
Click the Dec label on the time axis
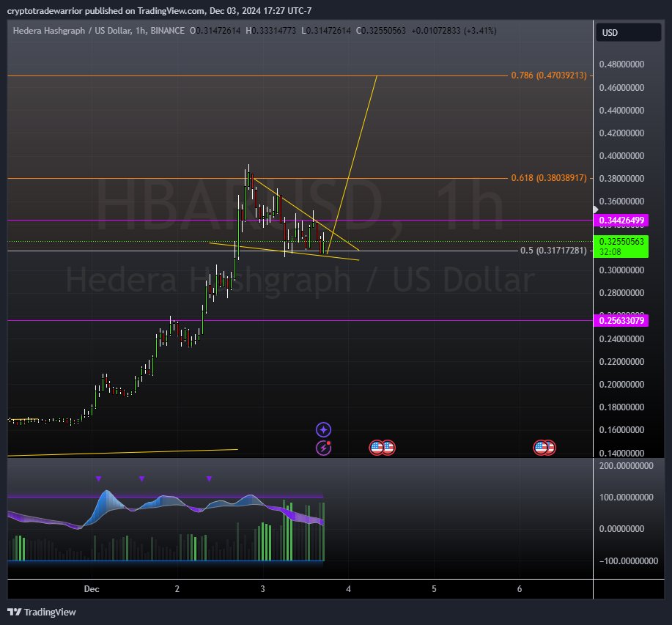click(x=92, y=589)
